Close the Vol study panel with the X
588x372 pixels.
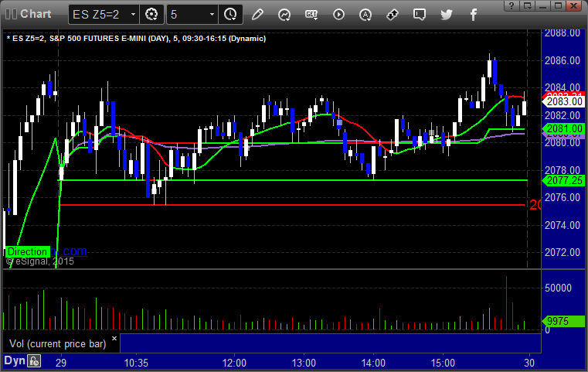[114, 338]
